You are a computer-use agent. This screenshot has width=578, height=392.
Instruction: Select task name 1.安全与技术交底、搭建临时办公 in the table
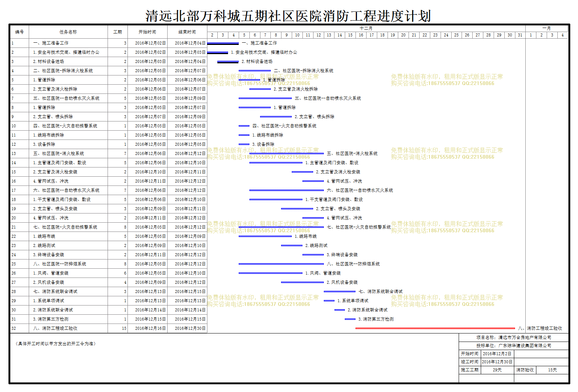click(66, 52)
